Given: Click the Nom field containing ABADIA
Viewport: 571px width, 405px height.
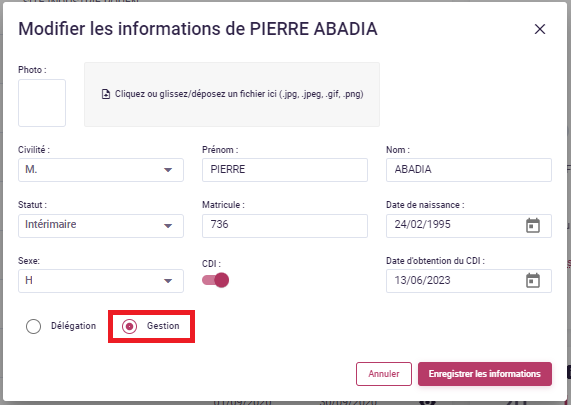Looking at the screenshot, I should pyautogui.click(x=469, y=170).
